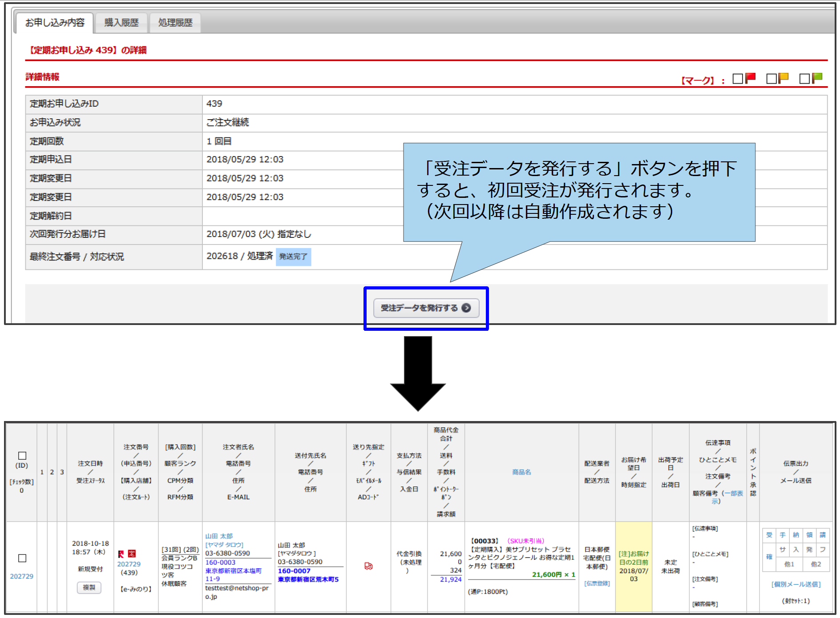
Task: Click the 領 receipt output icon
Action: click(x=809, y=535)
